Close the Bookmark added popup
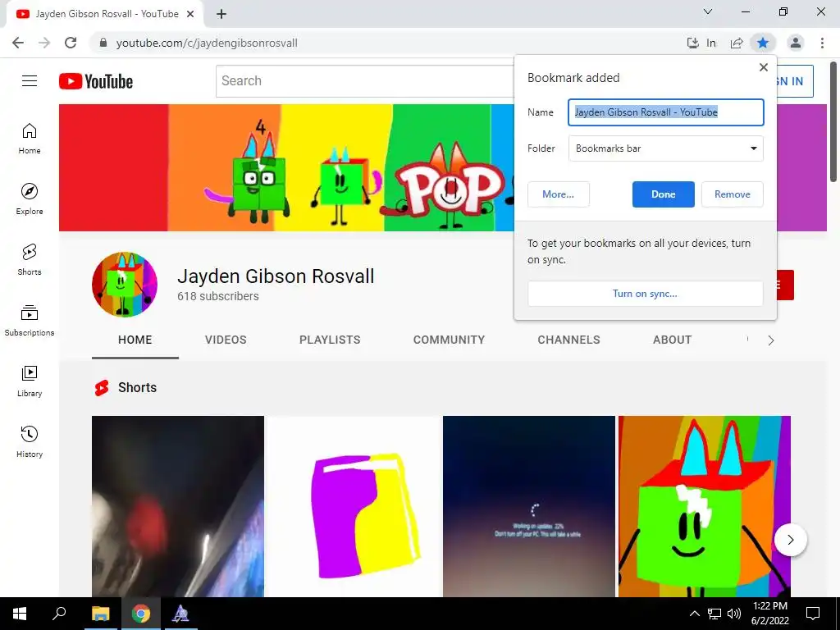 coord(764,67)
